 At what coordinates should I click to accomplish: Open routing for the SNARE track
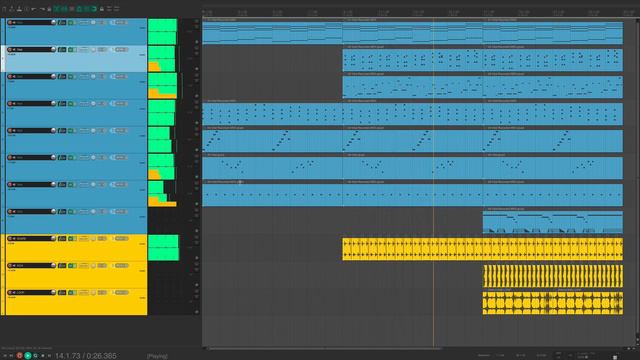pyautogui.click(x=62, y=238)
